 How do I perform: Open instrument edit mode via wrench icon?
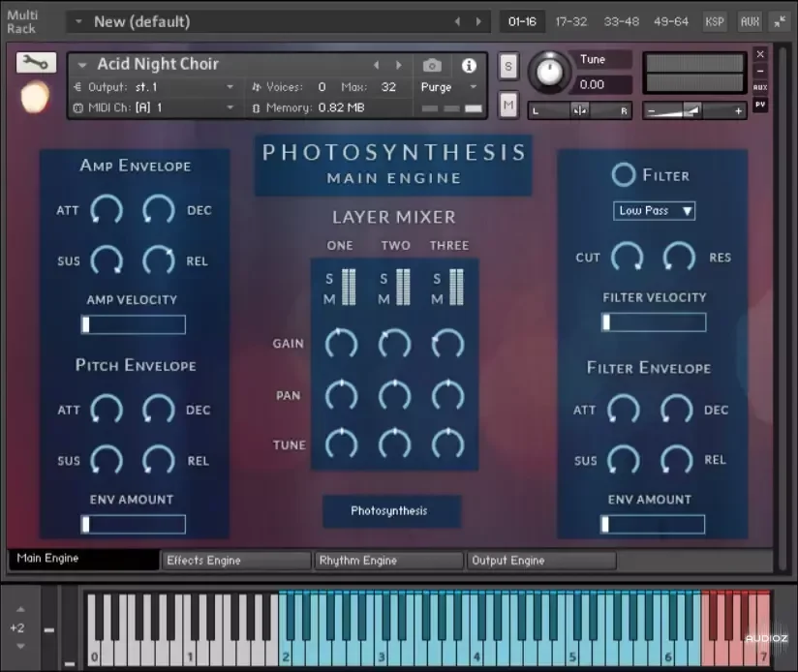(36, 63)
